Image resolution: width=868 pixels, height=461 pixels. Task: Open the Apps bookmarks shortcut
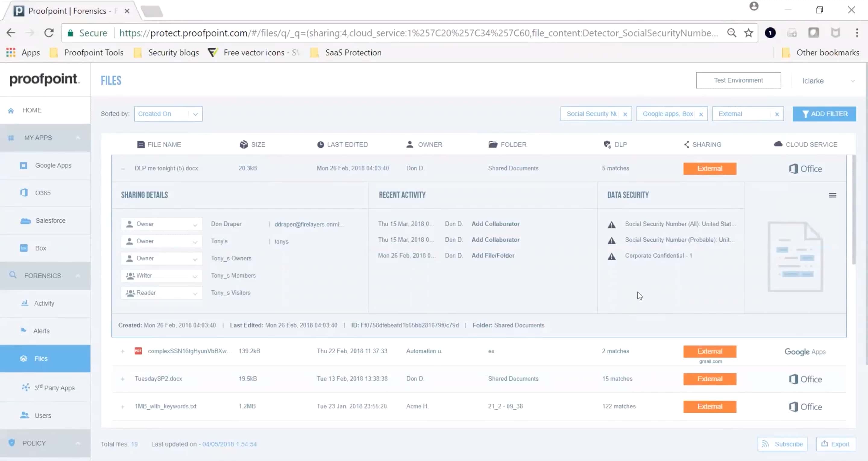(23, 52)
